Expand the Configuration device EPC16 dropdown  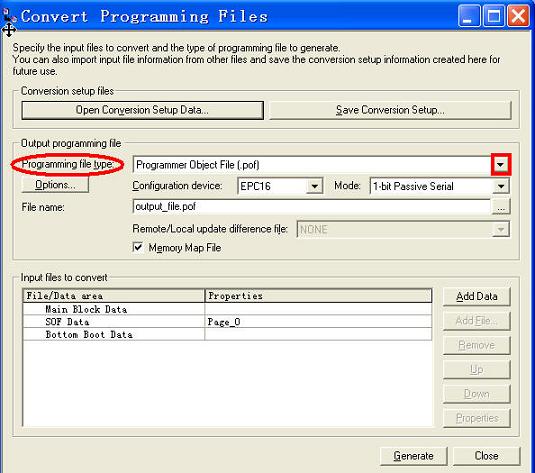pos(314,186)
